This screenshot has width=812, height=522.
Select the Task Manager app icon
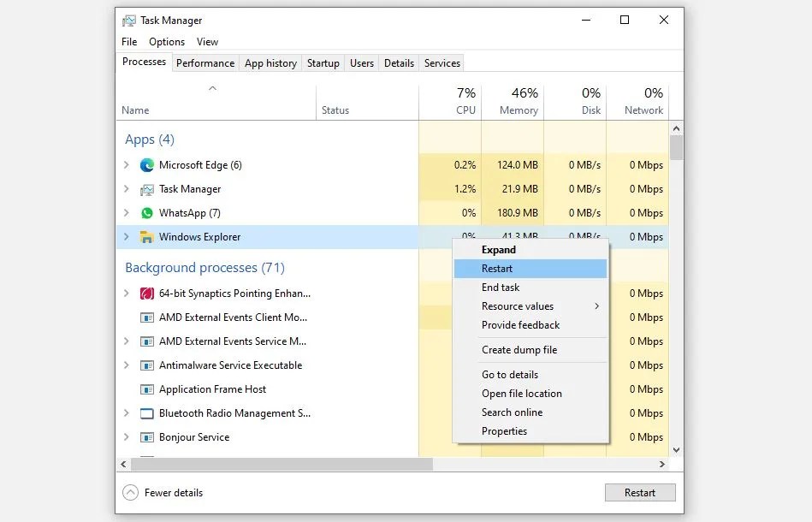point(147,189)
